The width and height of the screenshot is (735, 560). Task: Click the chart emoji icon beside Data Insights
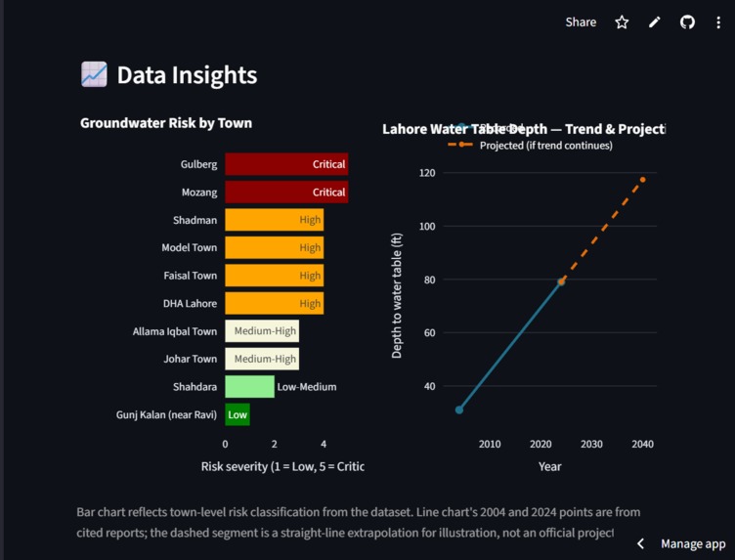[x=94, y=74]
